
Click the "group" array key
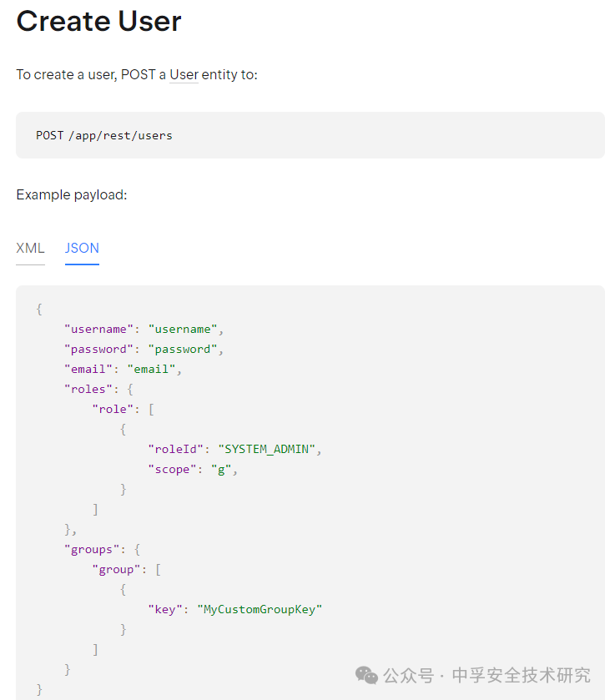point(116,570)
